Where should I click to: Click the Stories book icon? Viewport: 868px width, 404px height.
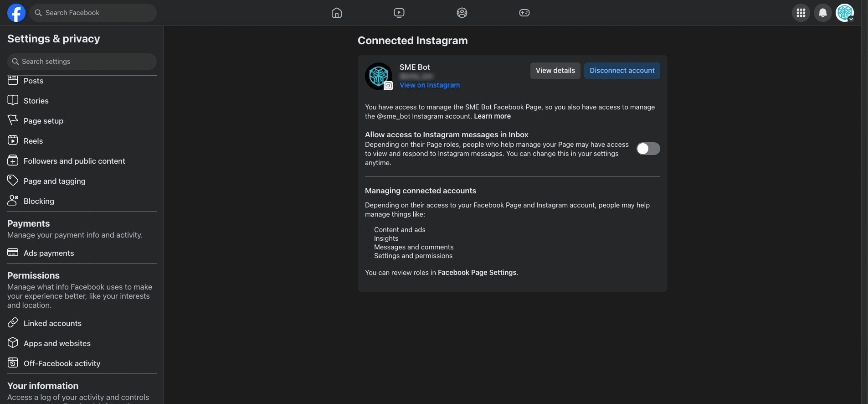pyautogui.click(x=13, y=100)
